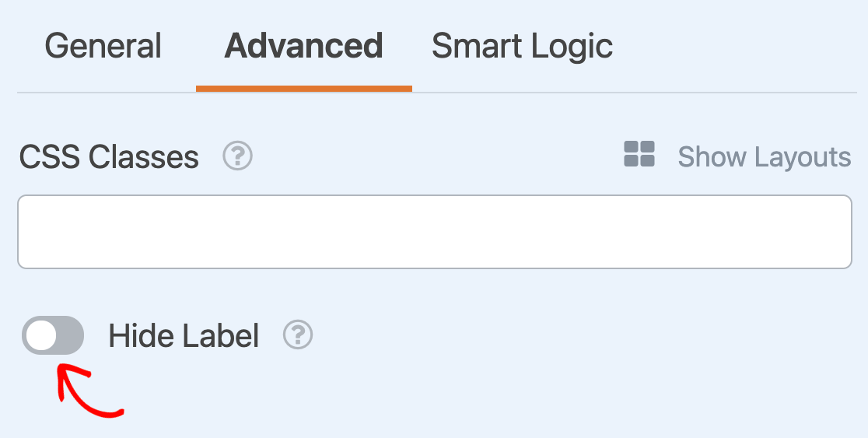
Task: Open the Smart Logic tab
Action: pos(522,47)
